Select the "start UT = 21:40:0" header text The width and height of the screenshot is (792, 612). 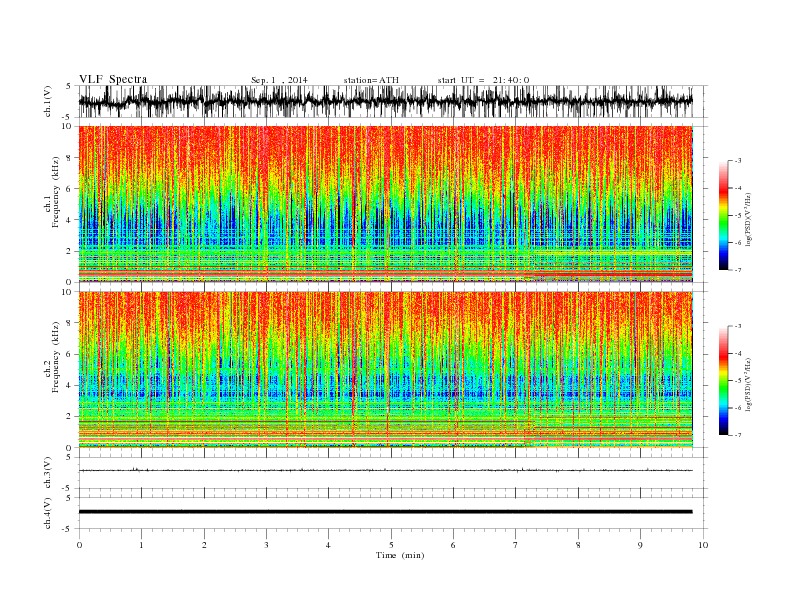click(x=483, y=80)
